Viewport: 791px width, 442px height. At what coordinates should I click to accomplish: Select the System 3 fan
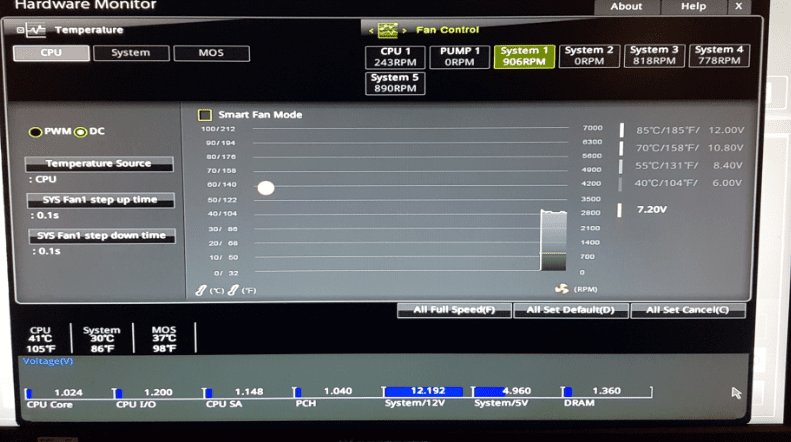[x=654, y=55]
